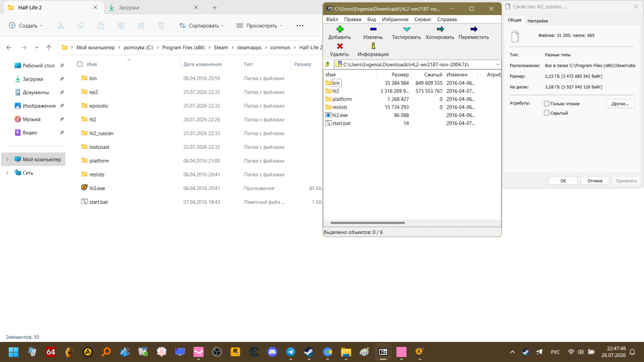Expand Сеть in the sidebar tree
The image size is (644, 362).
point(7,173)
